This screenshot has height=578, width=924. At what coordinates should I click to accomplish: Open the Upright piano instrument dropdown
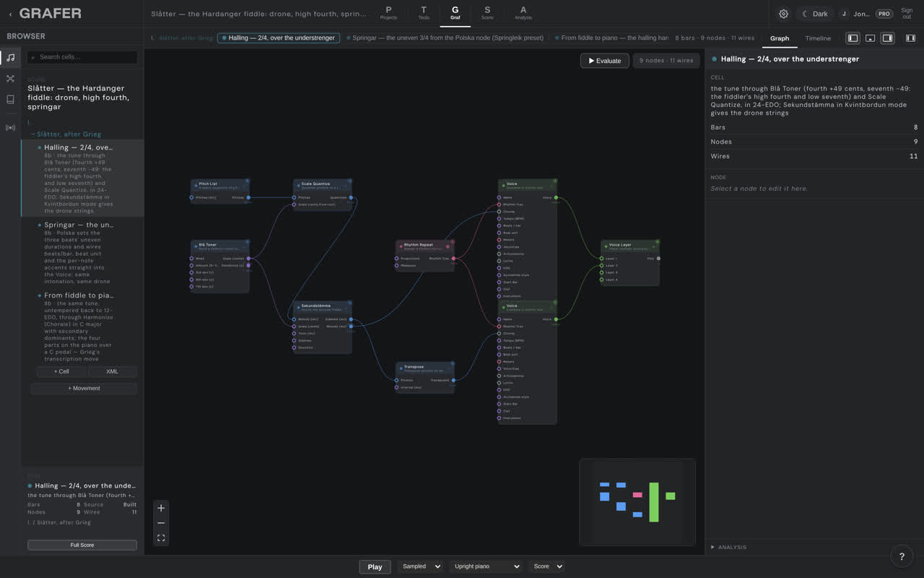[487, 566]
